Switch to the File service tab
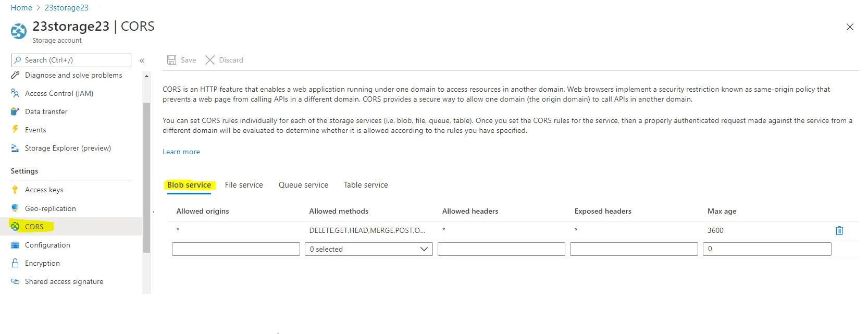Image resolution: width=868 pixels, height=334 pixels. (244, 185)
